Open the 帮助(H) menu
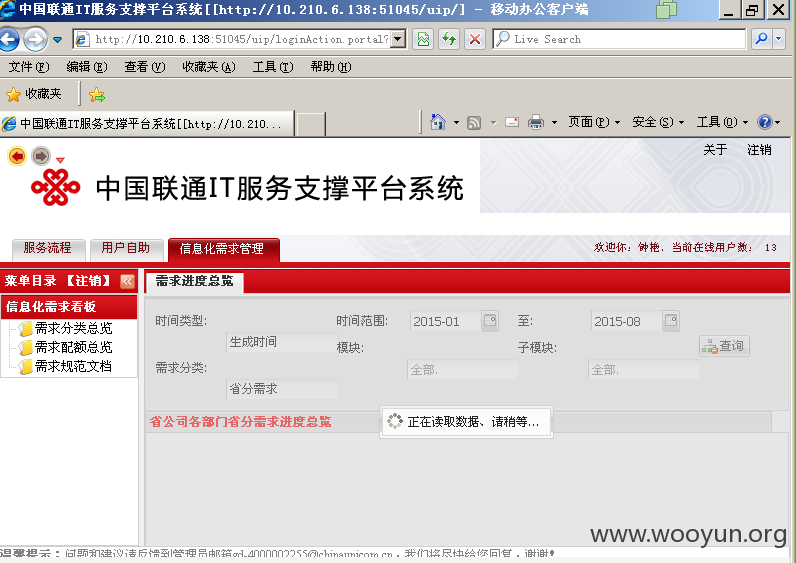The height and width of the screenshot is (563, 796). tap(331, 67)
